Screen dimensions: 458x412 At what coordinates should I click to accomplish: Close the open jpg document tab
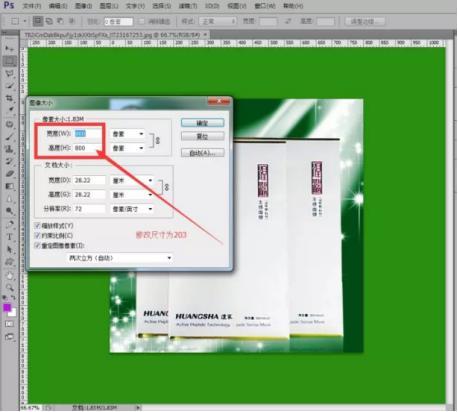[x=206, y=34]
